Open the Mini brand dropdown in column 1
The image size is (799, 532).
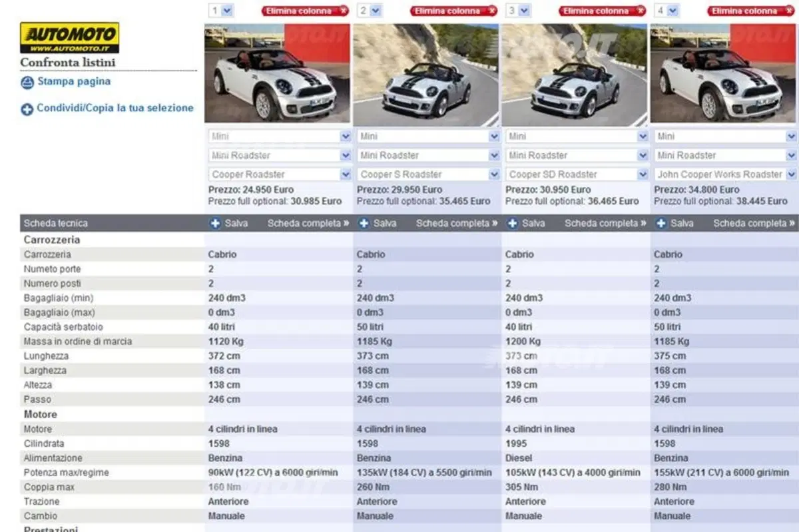[x=280, y=136]
